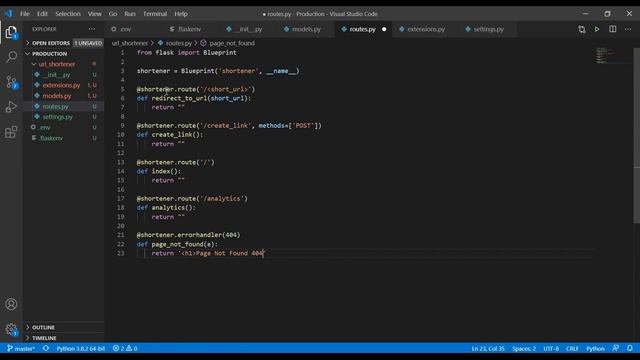
Task: Split the editor right
Action: click(x=613, y=29)
